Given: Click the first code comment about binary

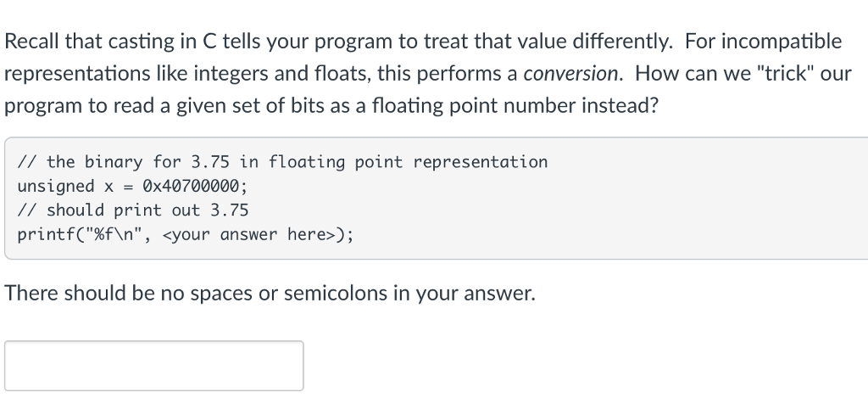Looking at the screenshot, I should [282, 161].
